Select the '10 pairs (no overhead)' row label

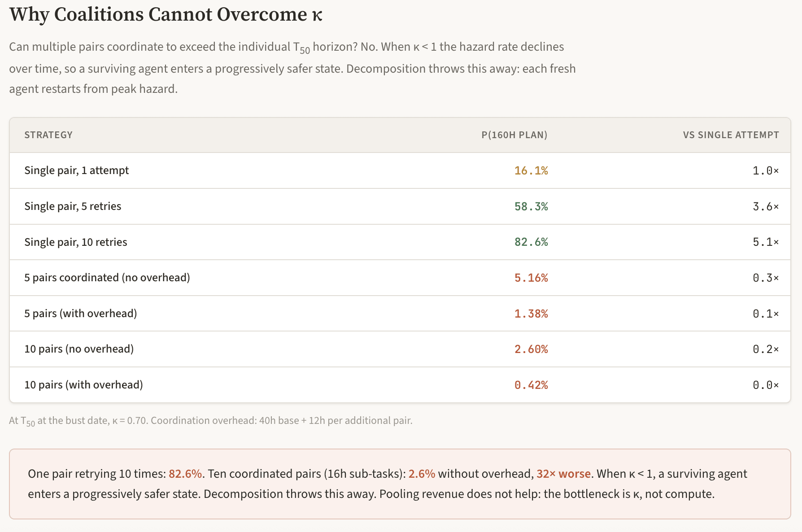[79, 349]
